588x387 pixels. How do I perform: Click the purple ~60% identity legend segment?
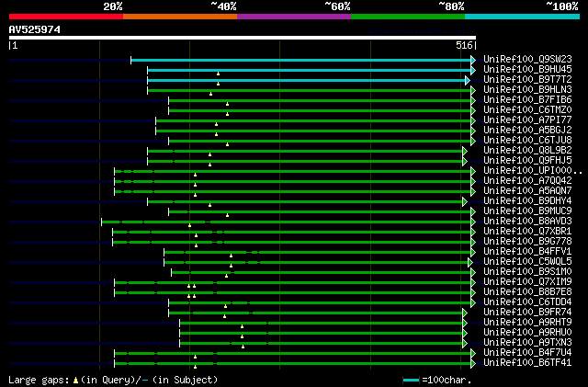(294, 17)
